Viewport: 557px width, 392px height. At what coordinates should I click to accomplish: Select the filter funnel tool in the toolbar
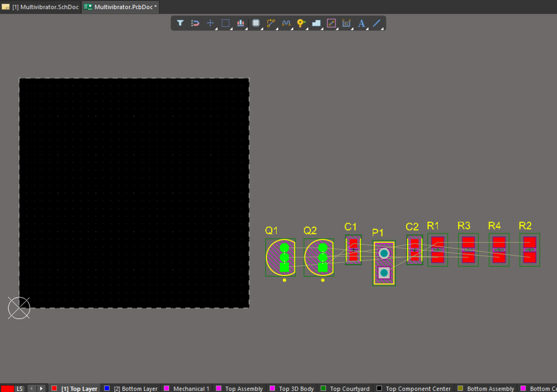click(180, 23)
